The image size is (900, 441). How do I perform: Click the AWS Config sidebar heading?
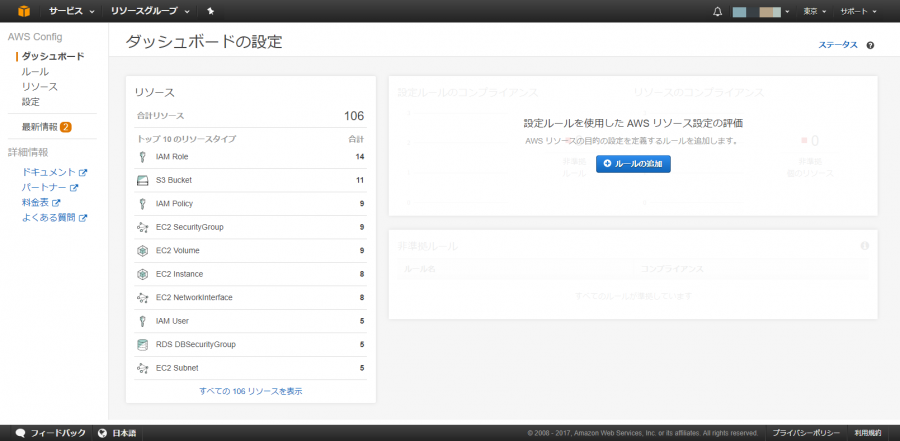coord(35,37)
